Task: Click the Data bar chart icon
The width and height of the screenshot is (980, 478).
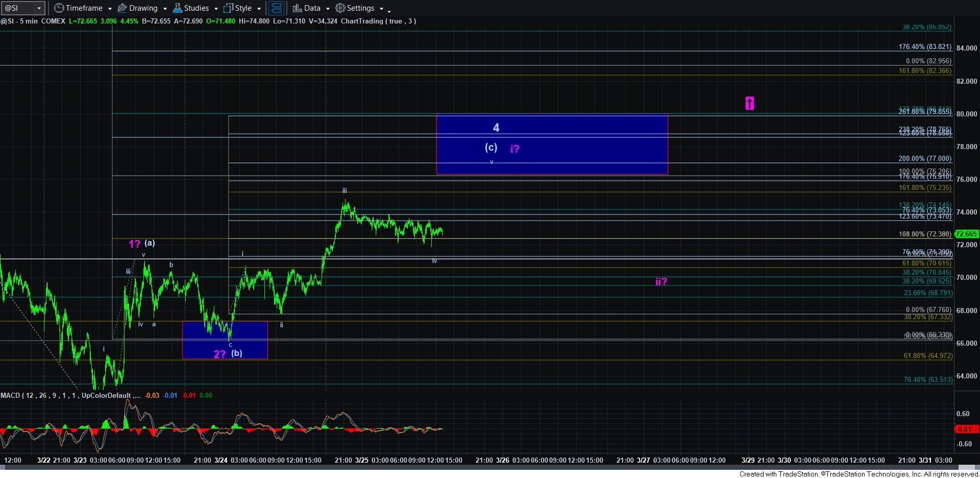Action: (x=297, y=8)
